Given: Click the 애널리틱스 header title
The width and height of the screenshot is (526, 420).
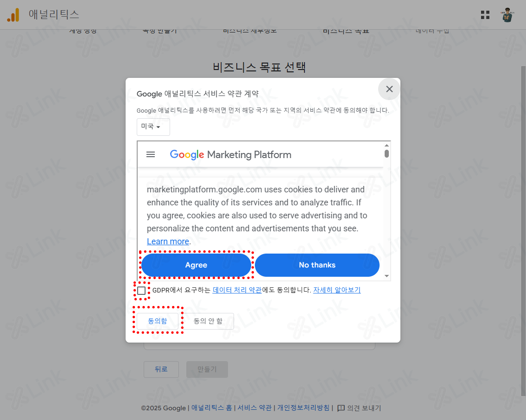Looking at the screenshot, I should (x=54, y=14).
